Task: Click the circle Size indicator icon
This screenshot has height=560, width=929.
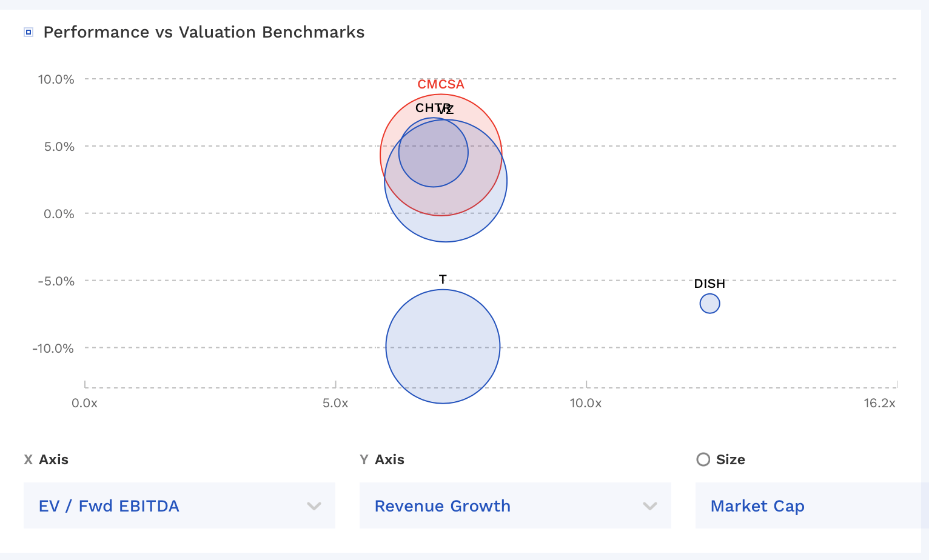Action: (x=703, y=459)
